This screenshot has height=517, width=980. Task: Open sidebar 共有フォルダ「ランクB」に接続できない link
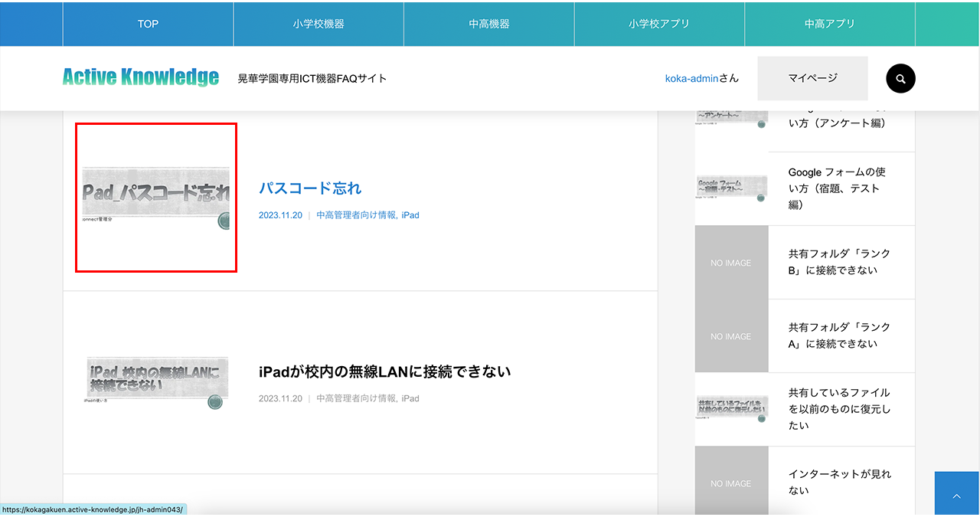(839, 262)
